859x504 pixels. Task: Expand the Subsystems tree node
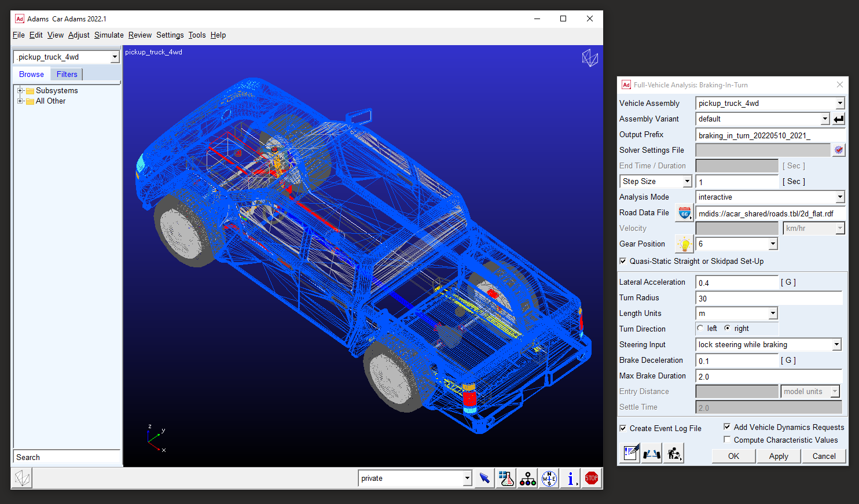20,90
